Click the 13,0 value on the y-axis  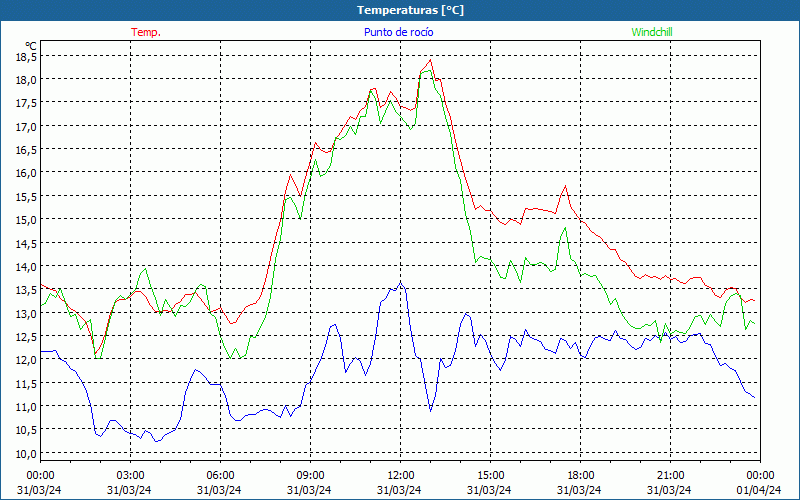point(26,313)
